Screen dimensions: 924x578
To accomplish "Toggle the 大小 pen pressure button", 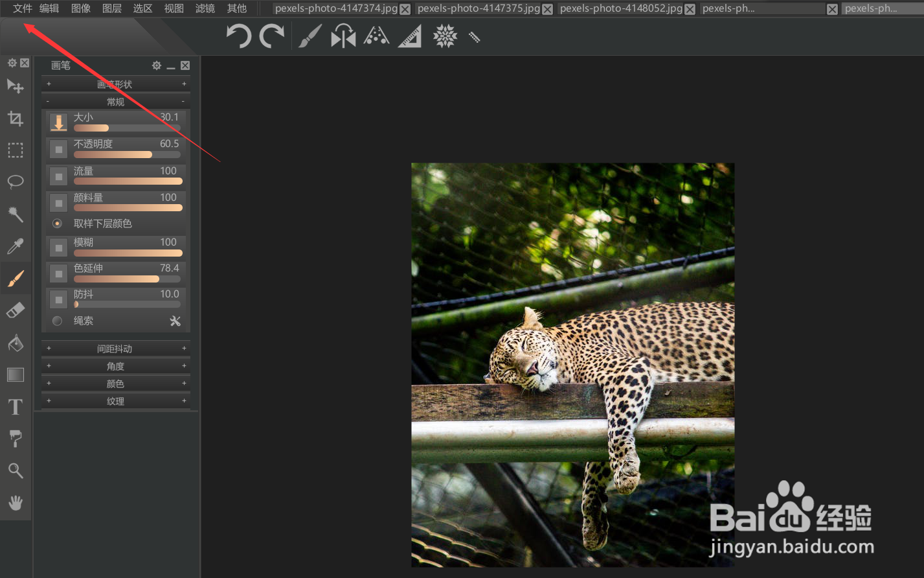I will [58, 122].
